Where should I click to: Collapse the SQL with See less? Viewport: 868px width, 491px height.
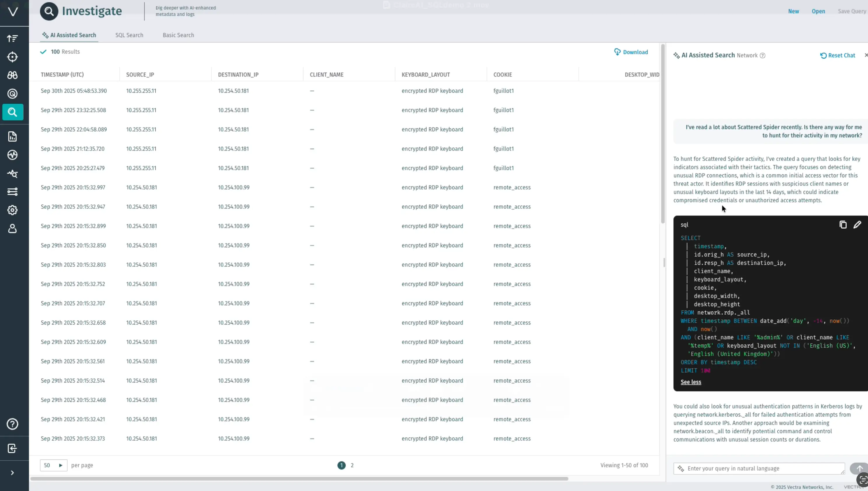691,382
